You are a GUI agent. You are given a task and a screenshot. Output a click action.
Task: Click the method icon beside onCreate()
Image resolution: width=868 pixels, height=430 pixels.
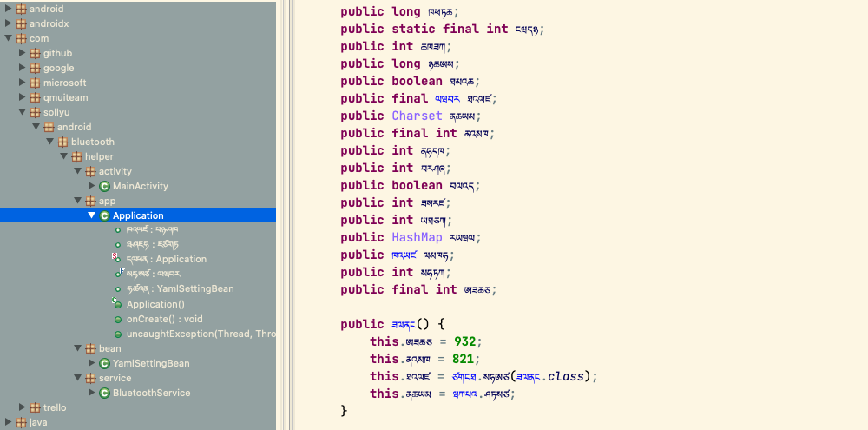[x=118, y=319]
